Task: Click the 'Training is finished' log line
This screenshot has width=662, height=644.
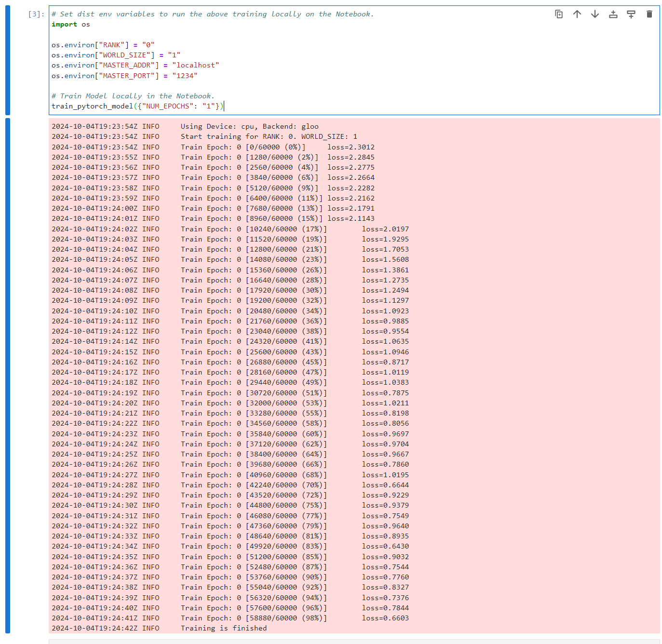Action: click(x=160, y=628)
